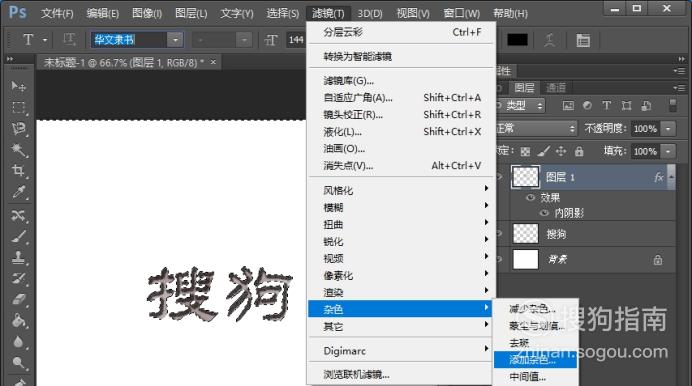Select the Move tool
692x386 pixels.
[18, 86]
